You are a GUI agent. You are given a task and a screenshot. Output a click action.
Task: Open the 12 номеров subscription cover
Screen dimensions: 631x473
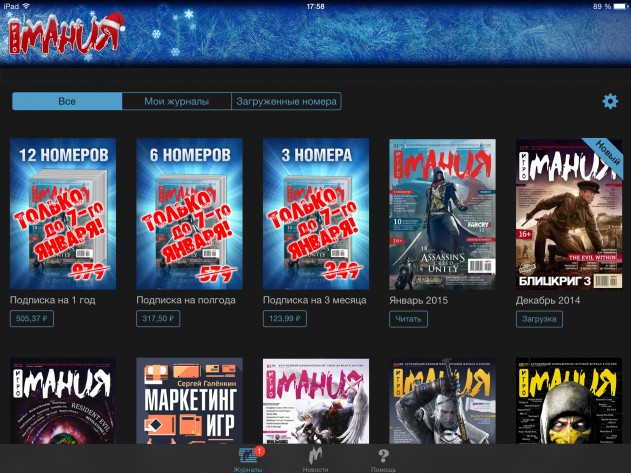pyautogui.click(x=63, y=214)
